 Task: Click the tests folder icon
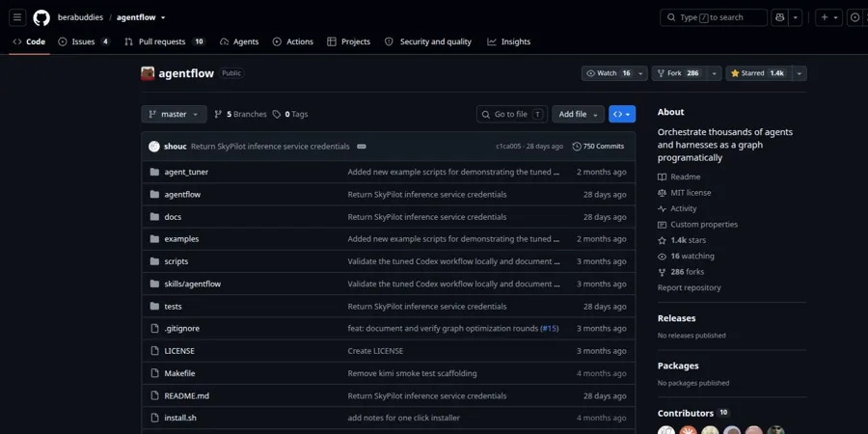(154, 306)
